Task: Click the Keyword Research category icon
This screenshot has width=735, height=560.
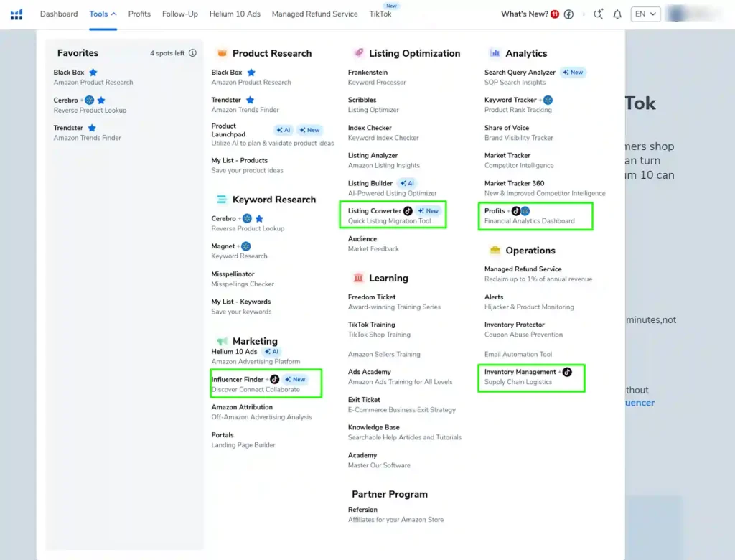Action: pos(222,200)
